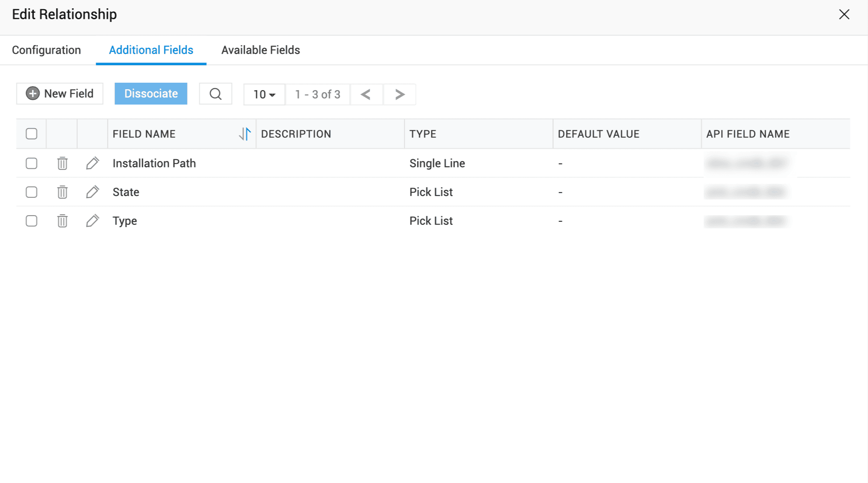Delete the State field row
This screenshot has height=483, width=868.
62,192
